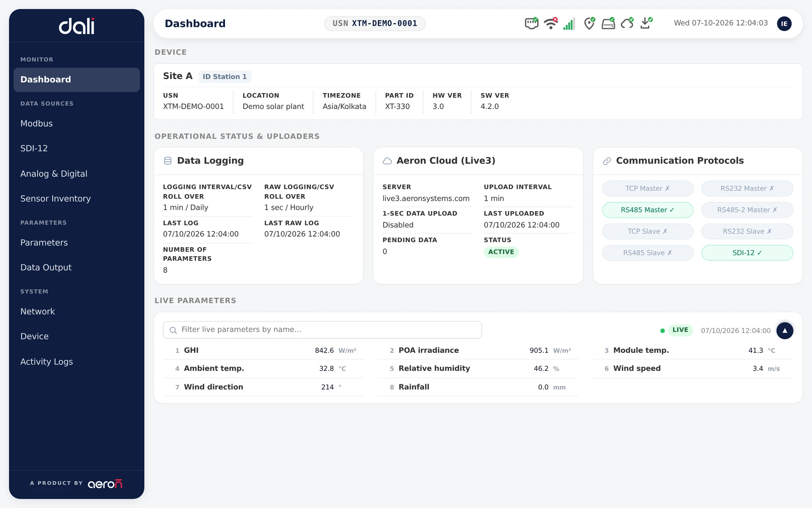Click the ACTIVE status badge
Image resolution: width=812 pixels, height=508 pixels.
(501, 252)
